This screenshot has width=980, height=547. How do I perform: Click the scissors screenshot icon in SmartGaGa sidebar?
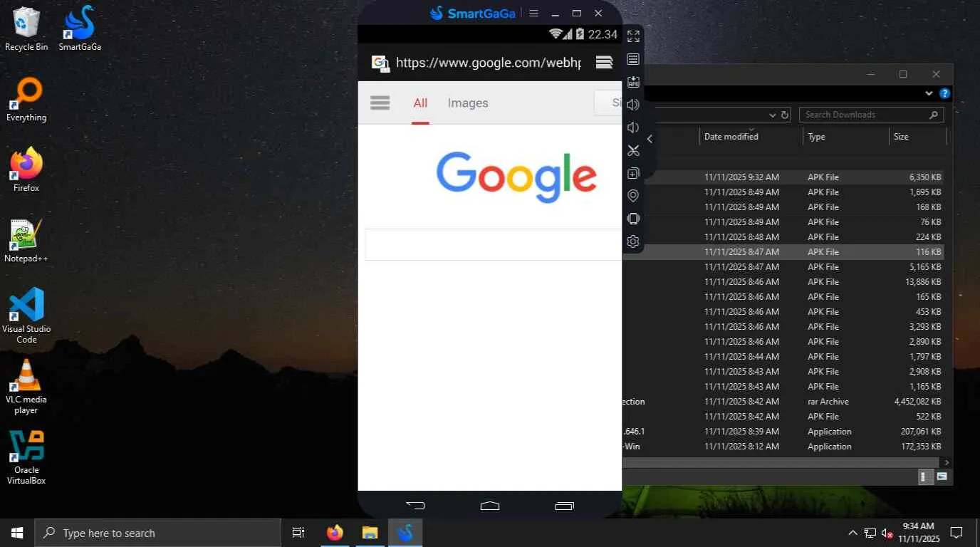[x=633, y=150]
